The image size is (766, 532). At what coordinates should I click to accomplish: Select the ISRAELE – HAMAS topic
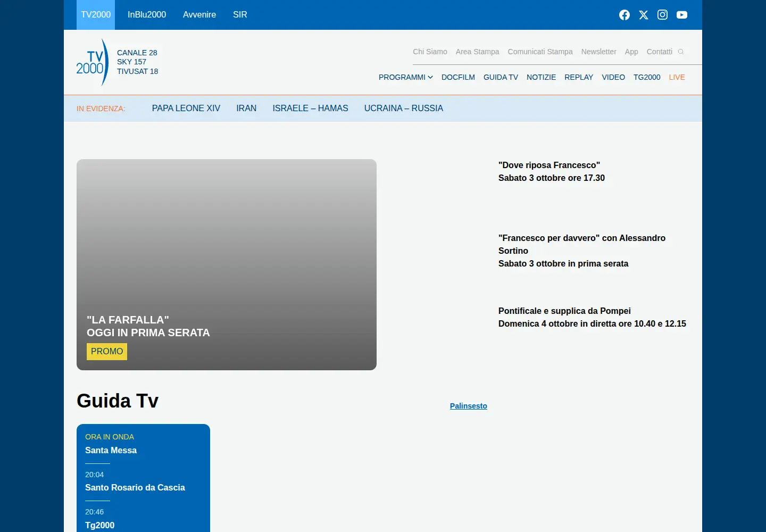[x=310, y=109]
